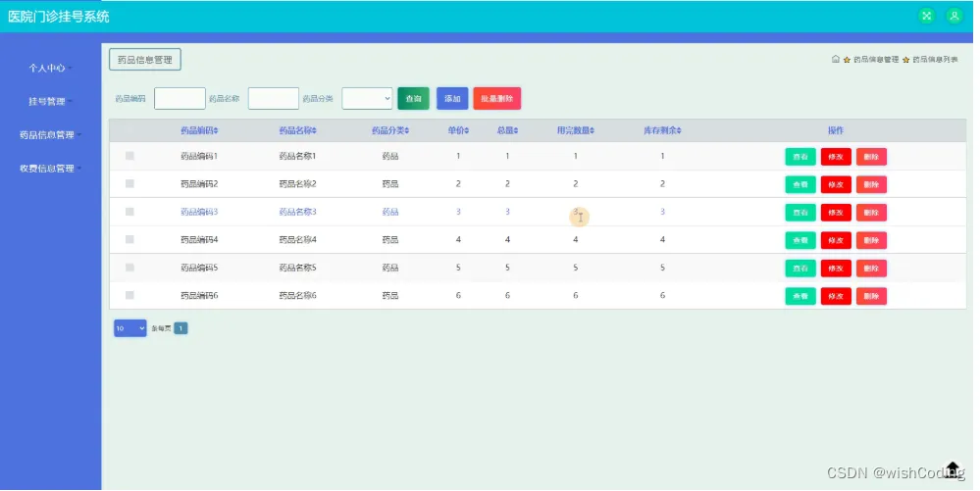This screenshot has height=491, width=980.
Task: Open the rows-per-page dropdown showing 10
Action: [x=130, y=328]
